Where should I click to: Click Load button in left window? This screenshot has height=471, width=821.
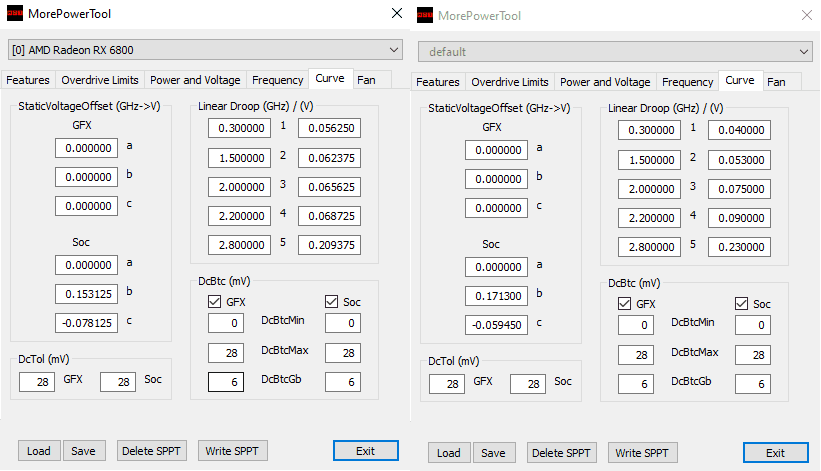(x=39, y=451)
